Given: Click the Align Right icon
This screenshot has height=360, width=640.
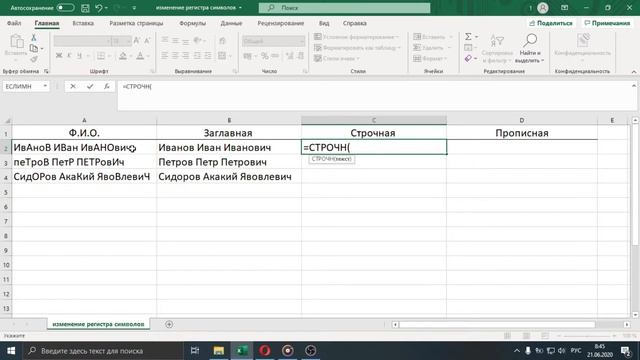Looking at the screenshot, I should coord(186,56).
